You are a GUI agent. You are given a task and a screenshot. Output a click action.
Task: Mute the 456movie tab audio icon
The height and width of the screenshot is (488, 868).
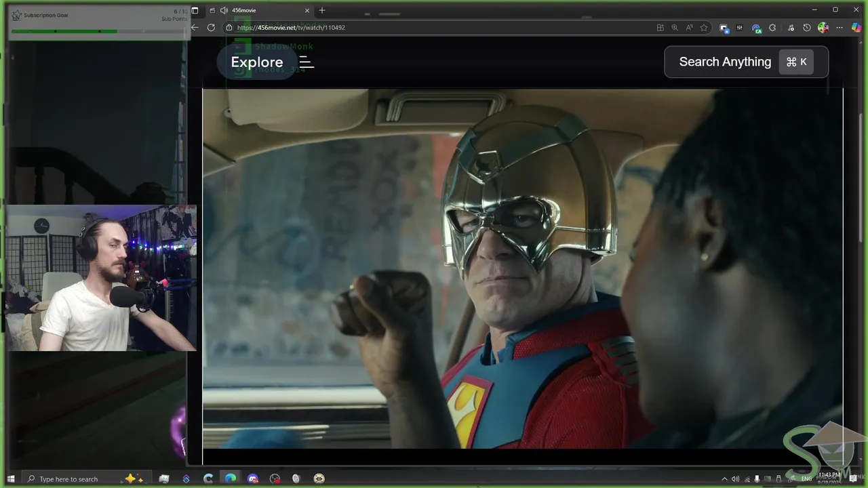pyautogui.click(x=224, y=10)
